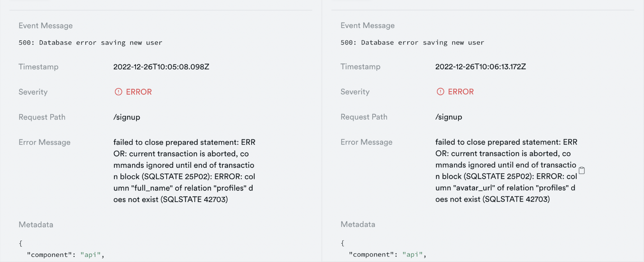Click the Metadata heading in the avatar_url error log
Image resolution: width=644 pixels, height=262 pixels.
click(358, 224)
